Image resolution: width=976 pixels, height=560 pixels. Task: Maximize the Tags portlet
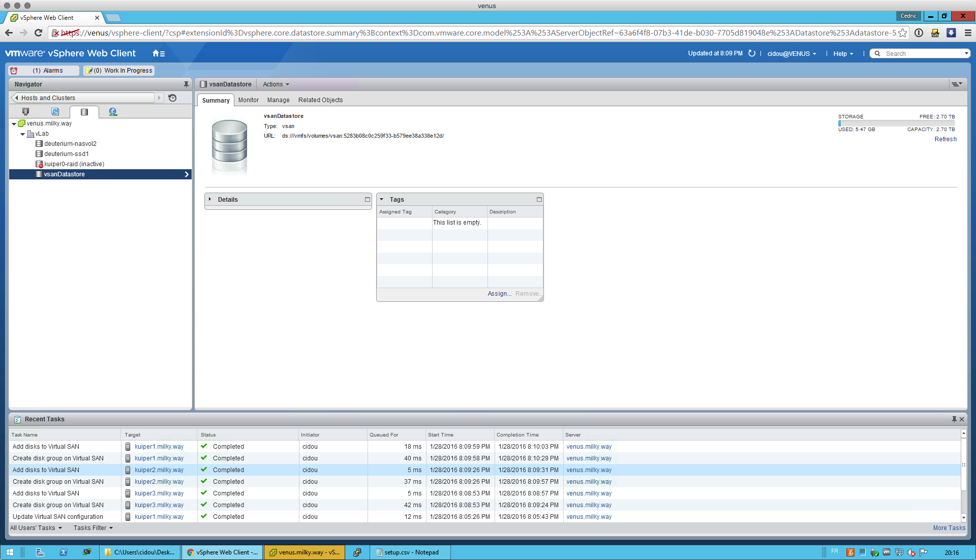[539, 200]
